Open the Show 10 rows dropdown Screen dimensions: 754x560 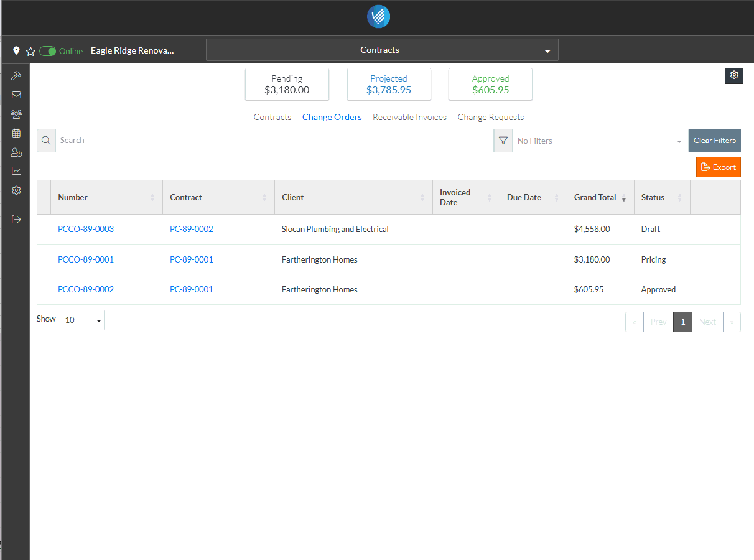tap(82, 320)
